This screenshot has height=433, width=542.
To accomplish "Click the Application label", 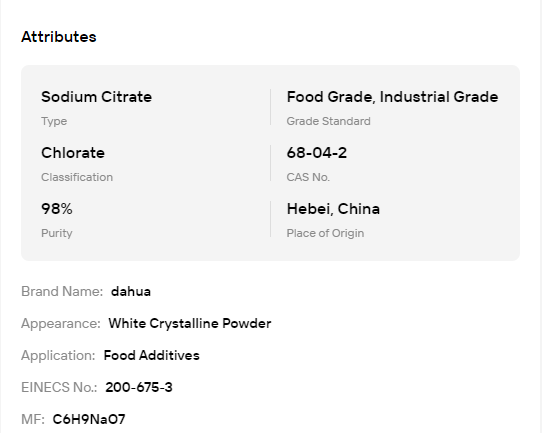I will pos(58,356).
